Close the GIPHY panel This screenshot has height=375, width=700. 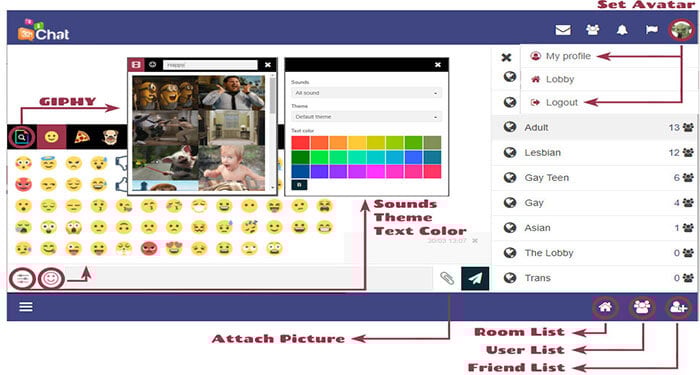[267, 65]
